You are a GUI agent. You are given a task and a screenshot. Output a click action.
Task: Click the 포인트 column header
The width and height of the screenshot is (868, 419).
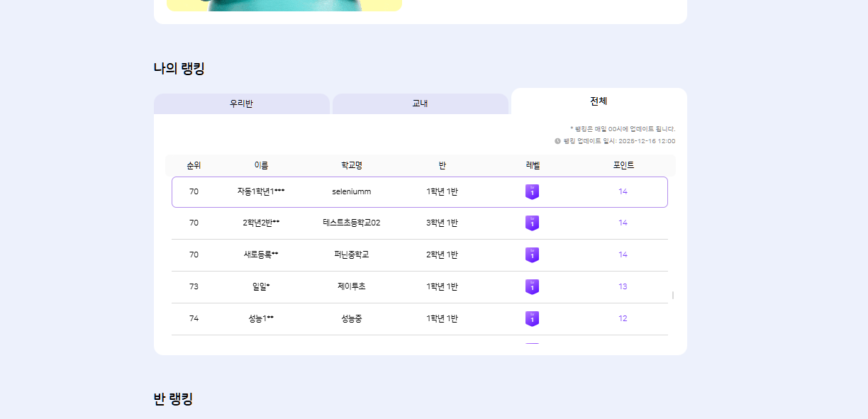click(x=623, y=165)
